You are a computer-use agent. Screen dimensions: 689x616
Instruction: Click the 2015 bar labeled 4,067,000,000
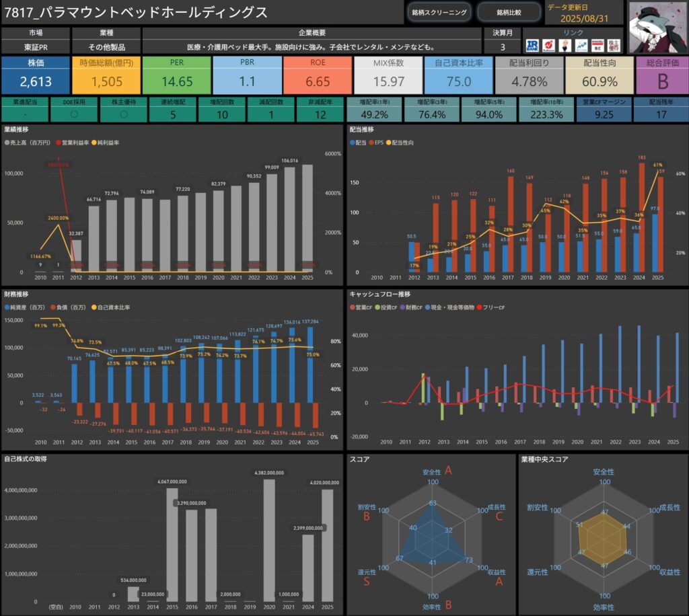172,545
